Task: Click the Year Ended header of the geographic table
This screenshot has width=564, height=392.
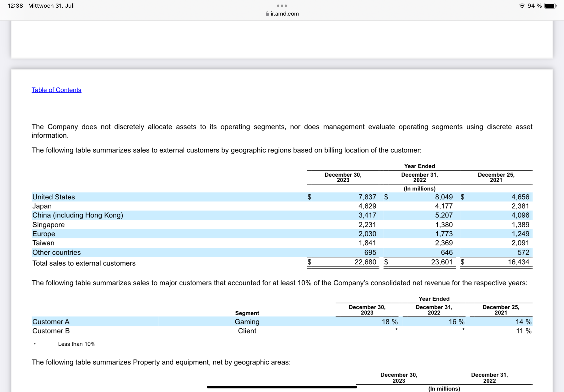Action: [419, 166]
